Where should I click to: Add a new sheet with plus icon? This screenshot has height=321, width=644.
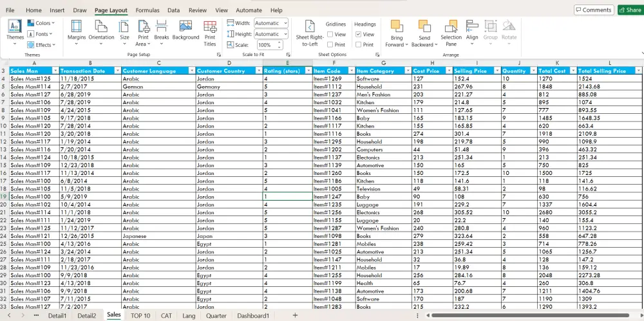pyautogui.click(x=295, y=315)
